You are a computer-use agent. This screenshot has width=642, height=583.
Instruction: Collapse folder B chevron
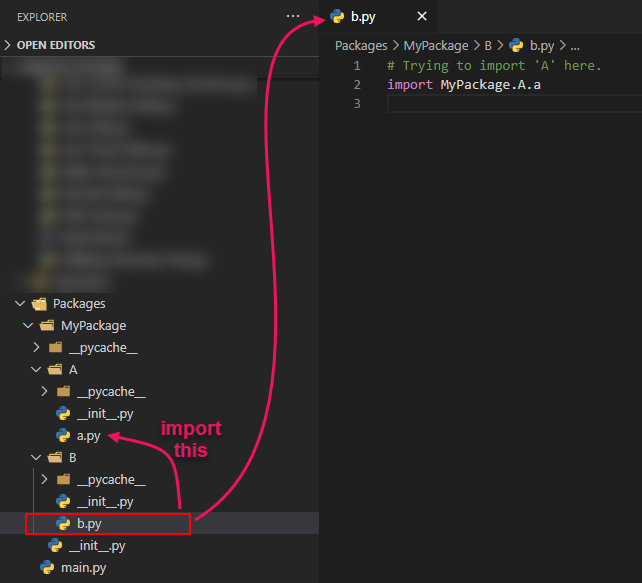(36, 457)
